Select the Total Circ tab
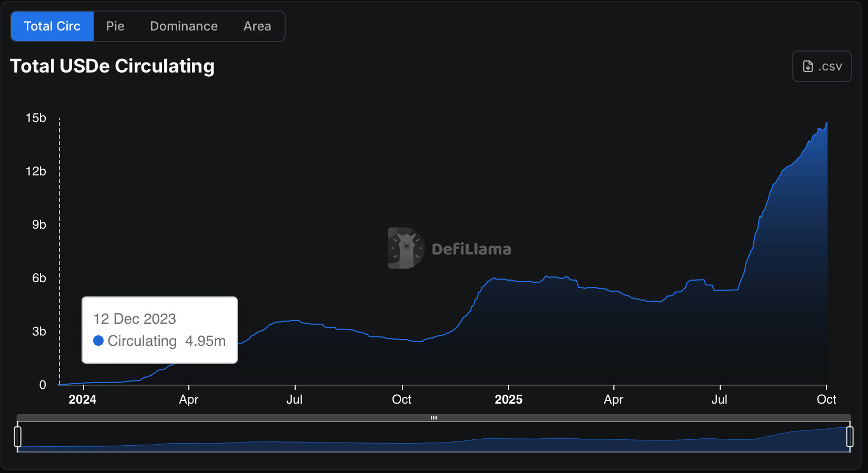Screen dimensions: 868x473 pos(52,26)
